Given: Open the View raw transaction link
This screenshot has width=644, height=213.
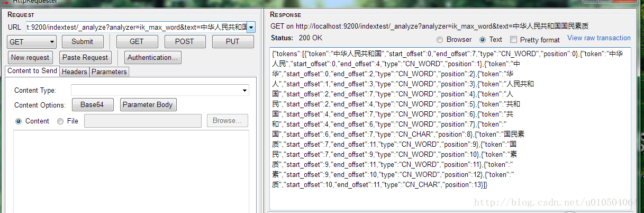Looking at the screenshot, I should tap(599, 38).
